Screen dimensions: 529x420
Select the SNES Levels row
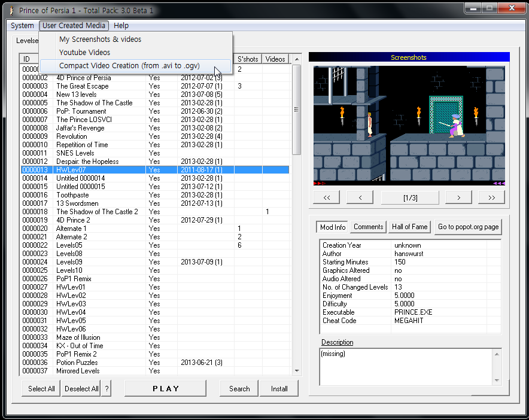coord(155,153)
